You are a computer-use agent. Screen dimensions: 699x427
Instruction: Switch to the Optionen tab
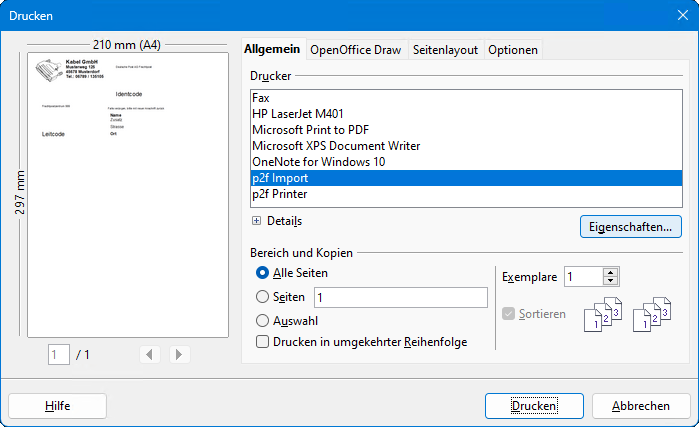pyautogui.click(x=513, y=50)
